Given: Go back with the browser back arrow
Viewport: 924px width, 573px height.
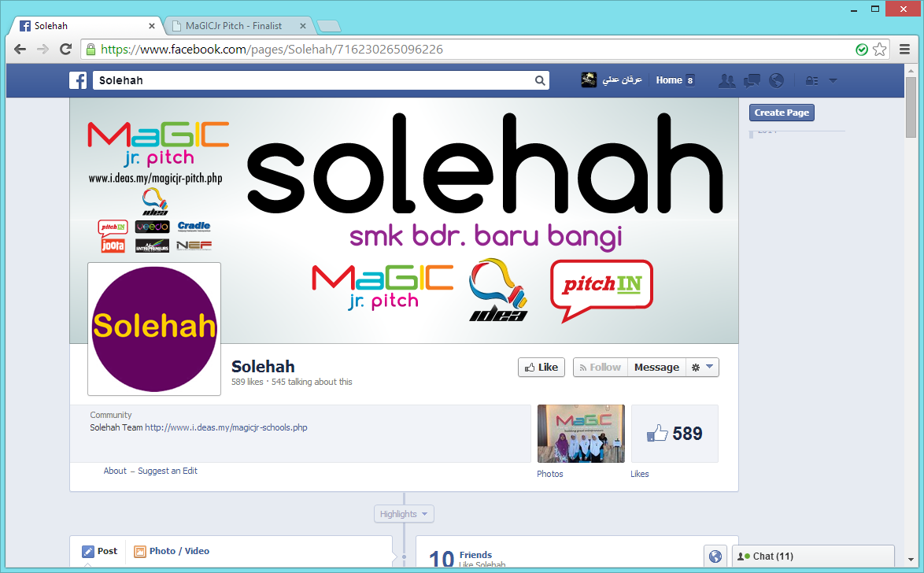Looking at the screenshot, I should pos(20,50).
